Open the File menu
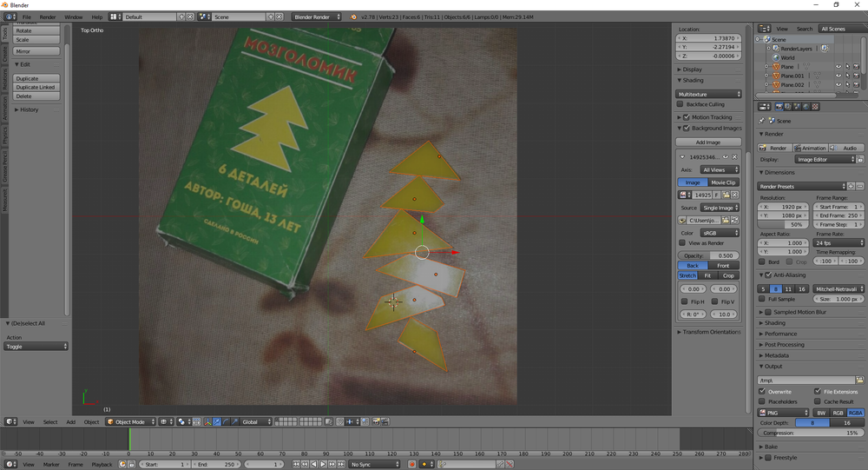Image resolution: width=868 pixels, height=470 pixels. [26, 17]
